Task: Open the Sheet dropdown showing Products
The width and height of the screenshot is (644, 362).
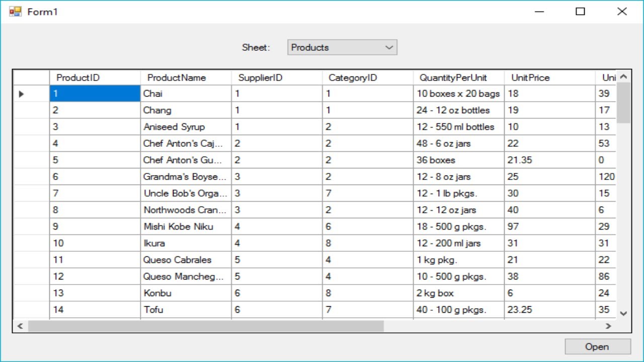Action: pyautogui.click(x=342, y=47)
